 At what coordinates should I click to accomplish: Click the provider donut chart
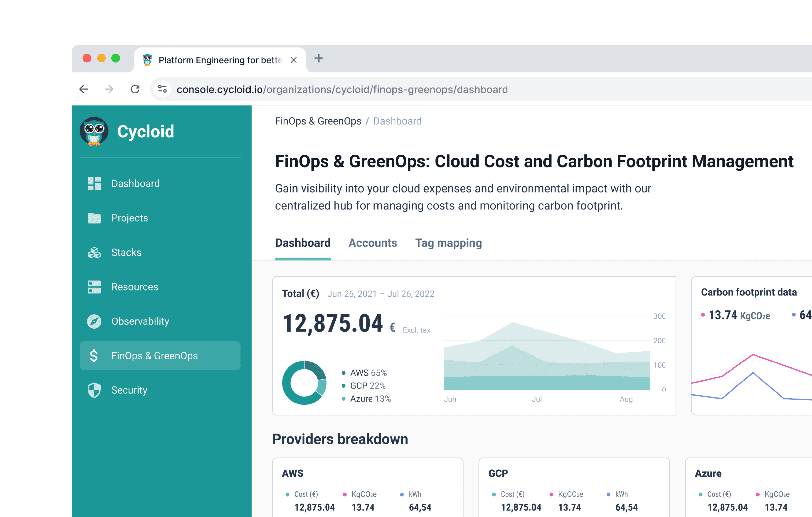click(x=304, y=383)
